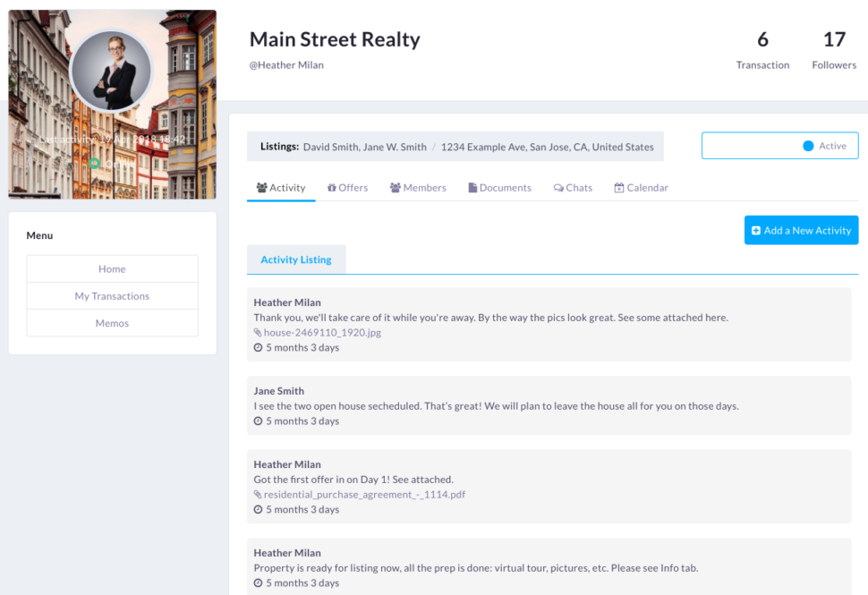This screenshot has height=595, width=868.
Task: Click the Thank you, we'll take care message
Action: (x=491, y=318)
